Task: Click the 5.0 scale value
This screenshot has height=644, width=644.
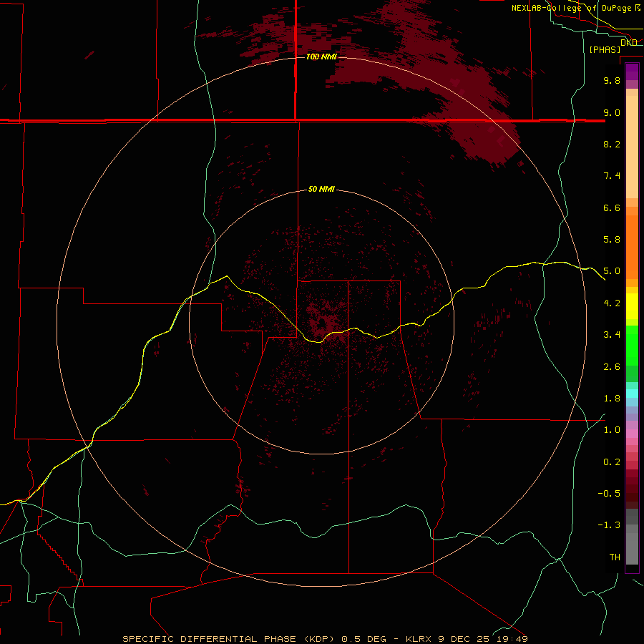Action: click(612, 271)
